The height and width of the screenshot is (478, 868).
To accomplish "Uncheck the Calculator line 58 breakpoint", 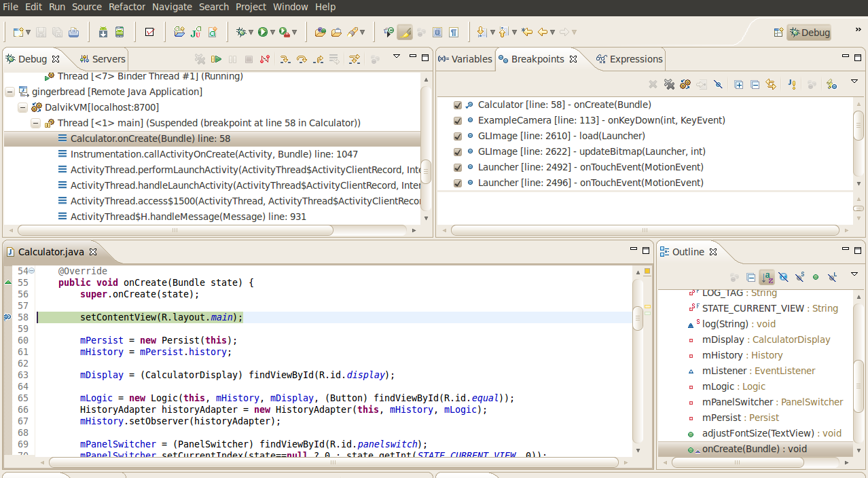I will coord(458,105).
